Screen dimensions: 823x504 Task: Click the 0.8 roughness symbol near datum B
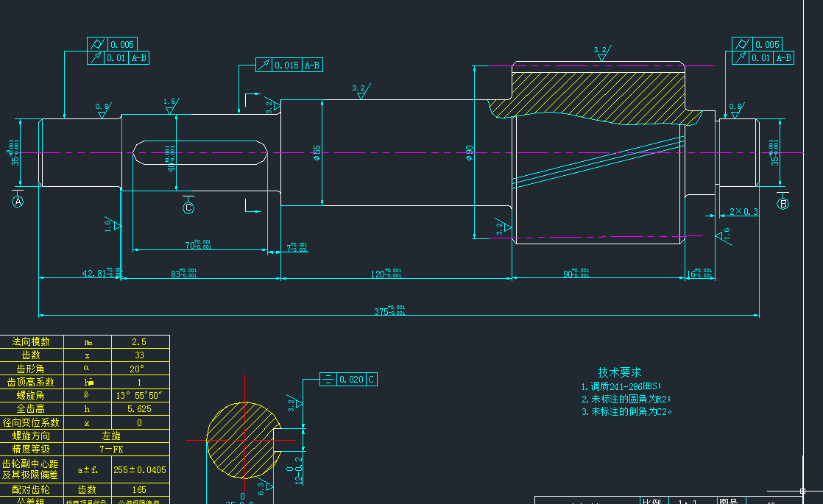coord(736,110)
